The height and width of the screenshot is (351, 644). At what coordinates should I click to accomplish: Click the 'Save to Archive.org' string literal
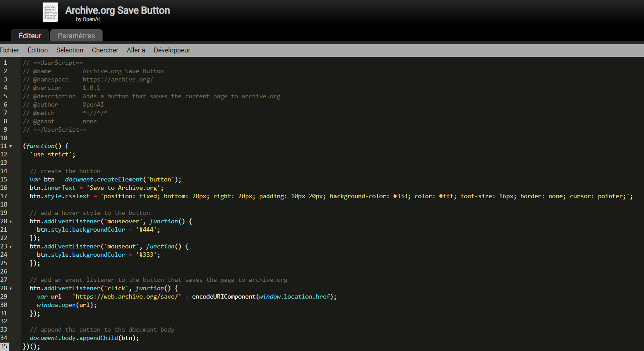coord(123,188)
